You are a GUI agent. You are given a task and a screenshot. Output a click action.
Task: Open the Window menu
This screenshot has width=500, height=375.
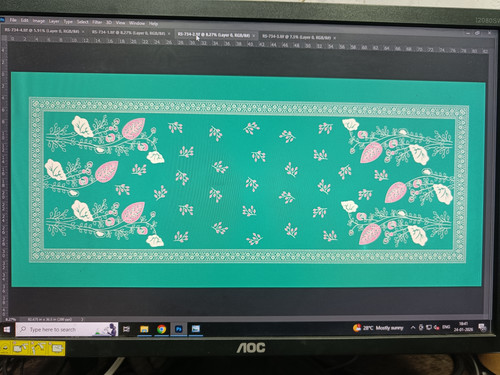(x=137, y=23)
